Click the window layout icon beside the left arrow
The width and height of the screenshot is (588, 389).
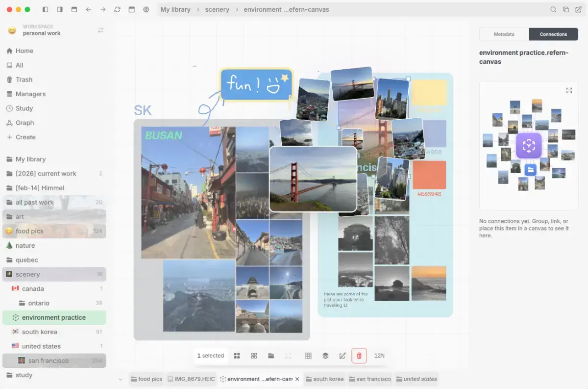click(x=74, y=9)
